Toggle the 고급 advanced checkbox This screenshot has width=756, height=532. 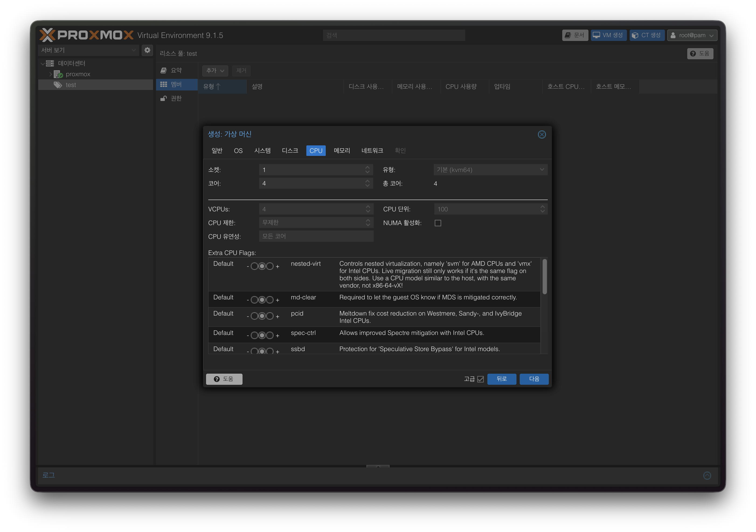[x=480, y=379]
